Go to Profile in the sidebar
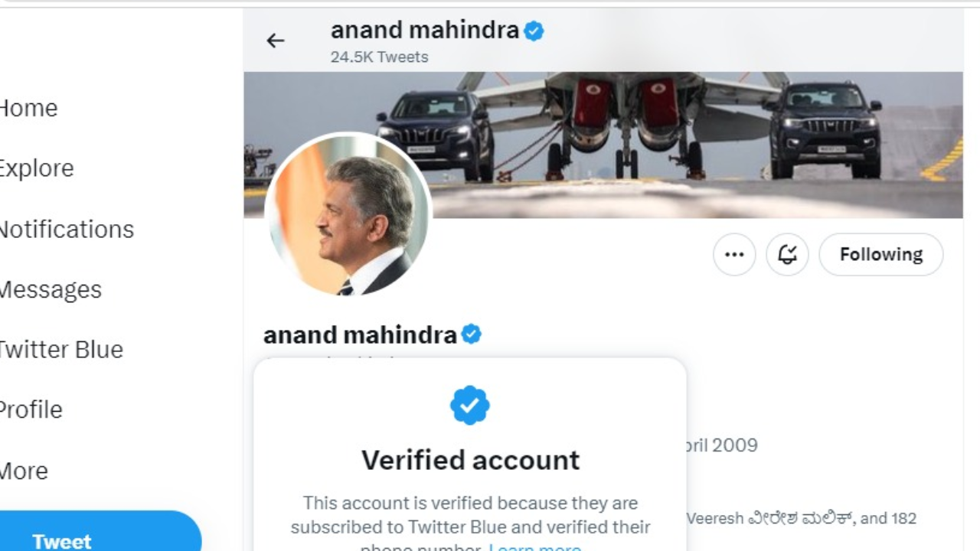 tap(31, 409)
